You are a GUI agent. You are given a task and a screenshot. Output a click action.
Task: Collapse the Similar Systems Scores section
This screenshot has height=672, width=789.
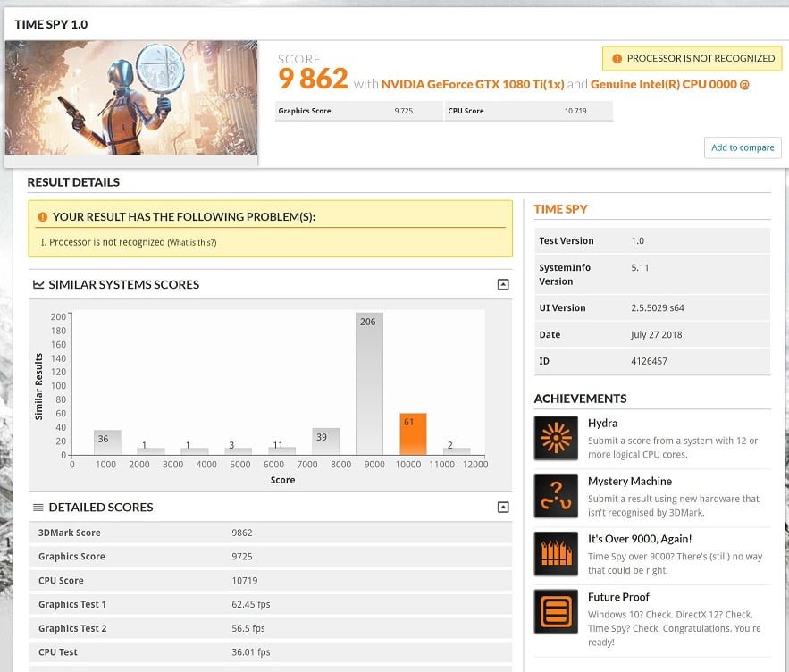point(503,285)
